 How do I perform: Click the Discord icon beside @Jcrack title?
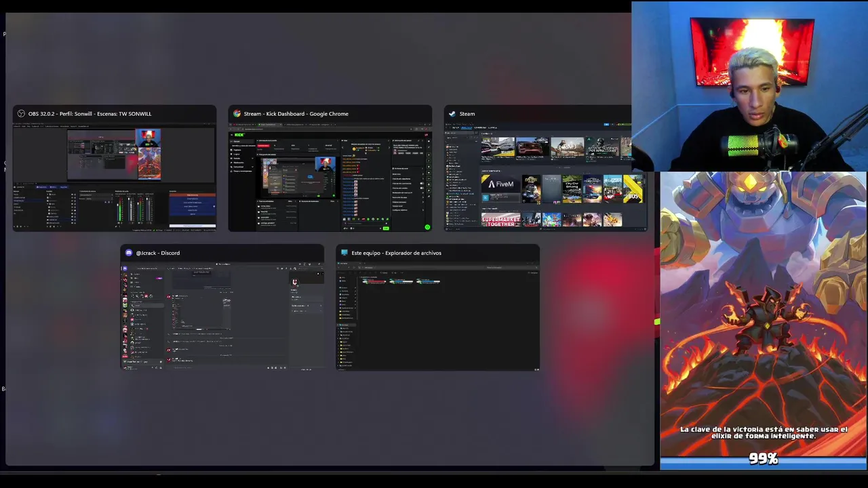[129, 253]
